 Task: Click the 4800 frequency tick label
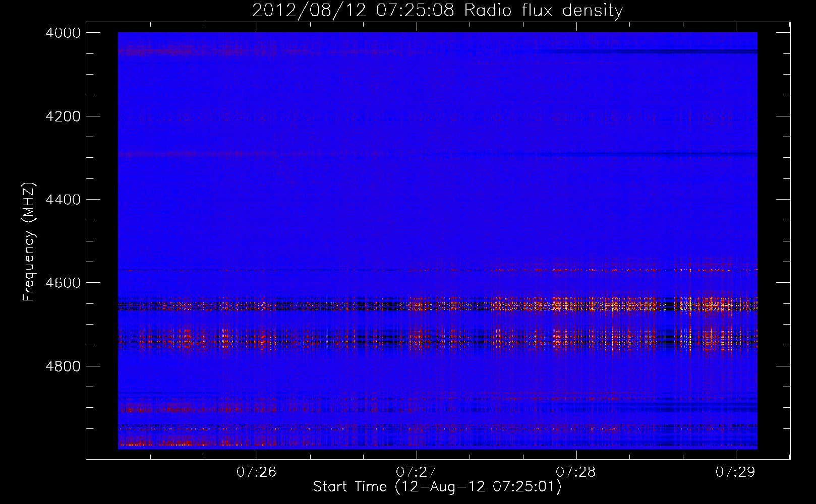(63, 366)
